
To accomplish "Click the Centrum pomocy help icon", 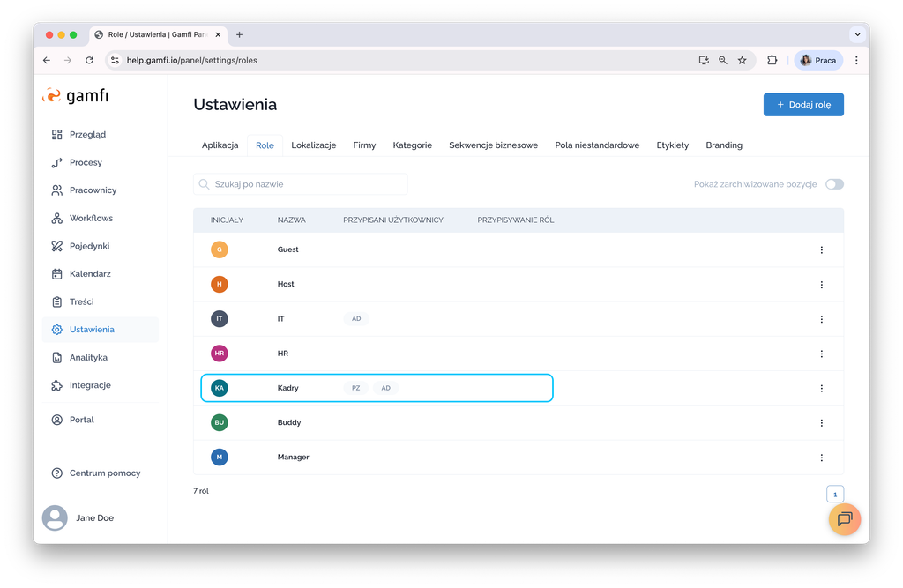I will [57, 473].
